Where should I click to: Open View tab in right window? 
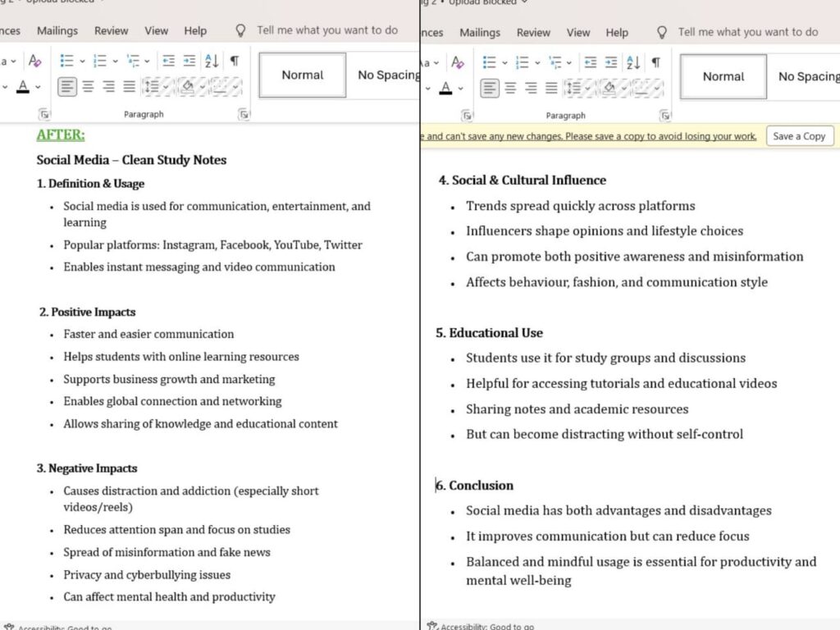click(x=578, y=32)
